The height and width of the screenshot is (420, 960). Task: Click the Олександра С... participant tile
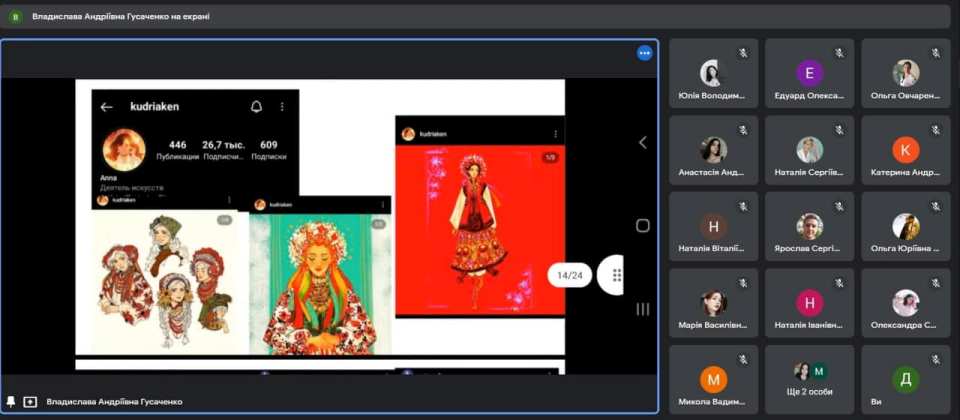click(906, 303)
